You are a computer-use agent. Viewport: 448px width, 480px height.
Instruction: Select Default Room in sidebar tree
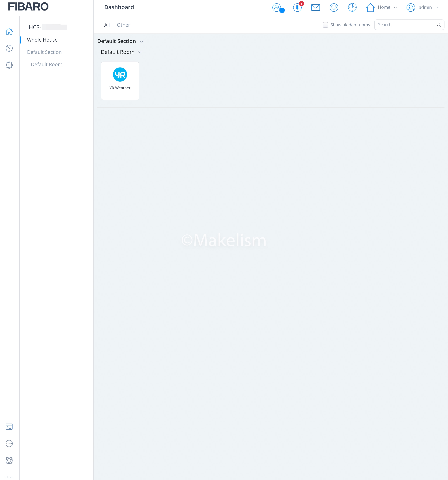[47, 65]
